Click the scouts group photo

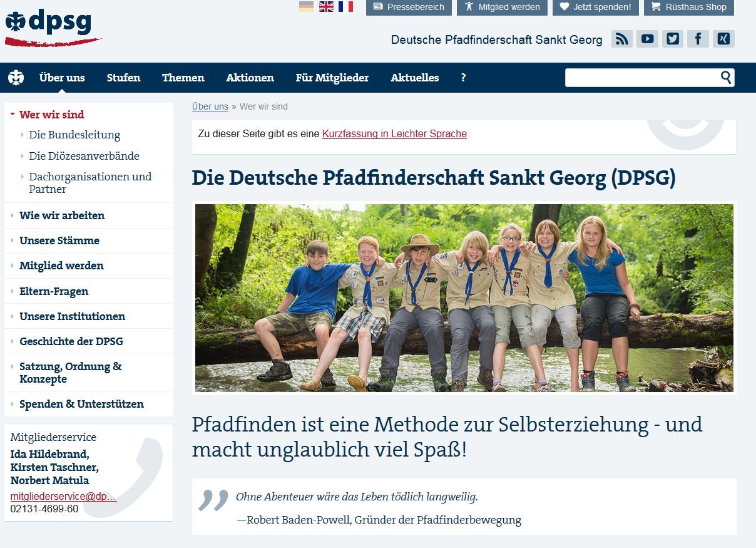point(464,298)
